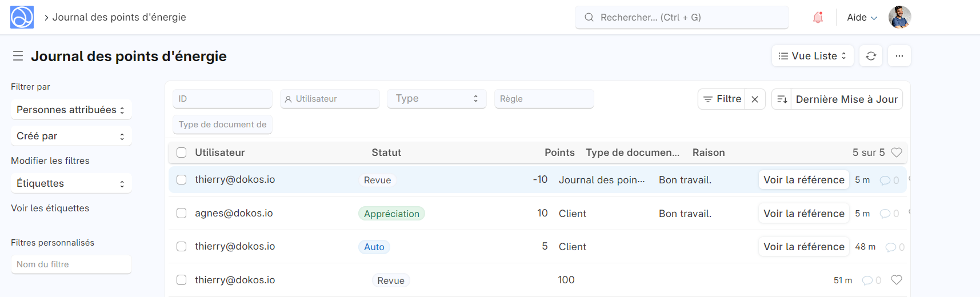The image size is (980, 297).
Task: Refresh the list view
Action: (871, 56)
